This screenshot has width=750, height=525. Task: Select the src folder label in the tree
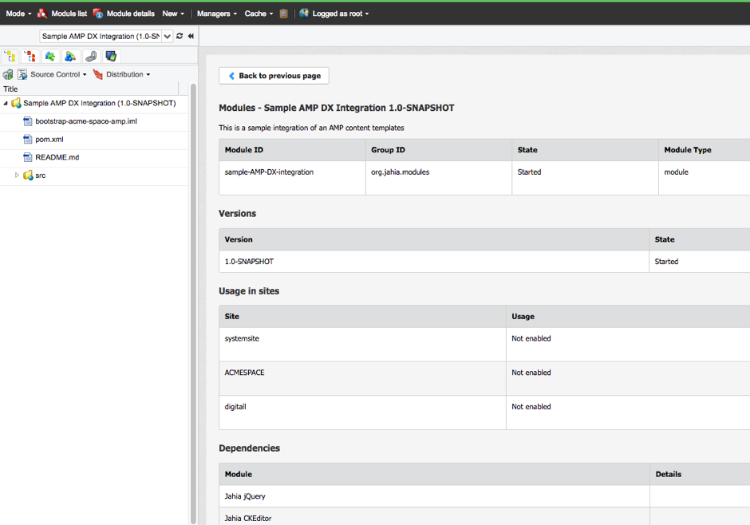[x=41, y=175]
